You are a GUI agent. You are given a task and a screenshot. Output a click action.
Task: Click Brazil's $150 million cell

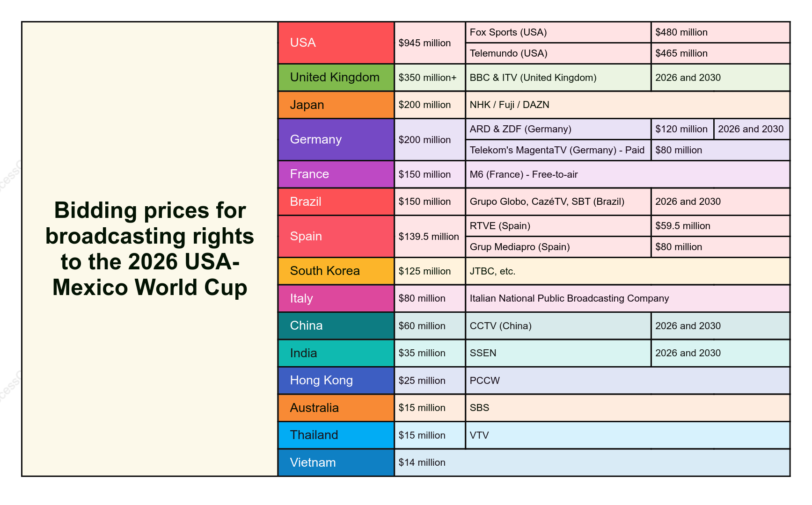pos(430,202)
